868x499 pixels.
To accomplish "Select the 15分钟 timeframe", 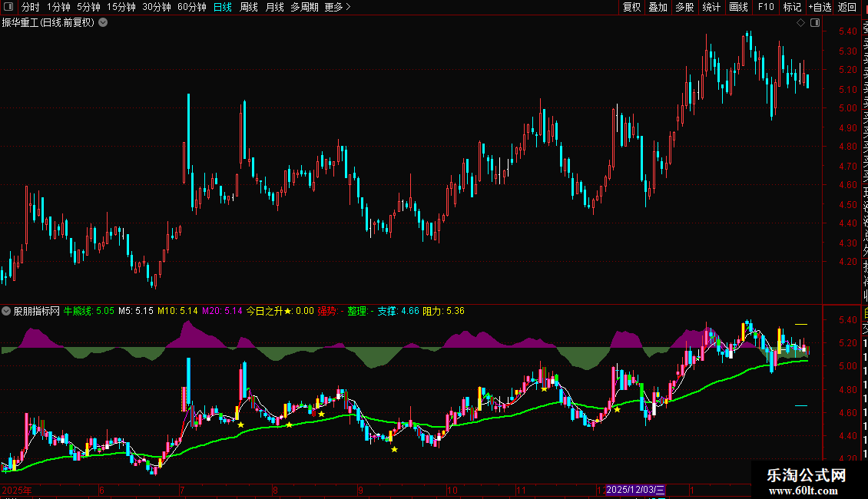I will click(x=121, y=7).
